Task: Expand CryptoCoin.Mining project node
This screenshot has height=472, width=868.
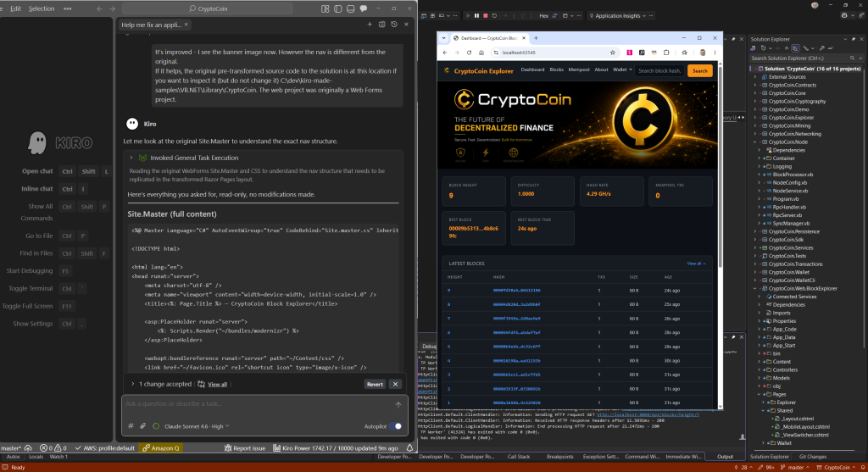Action: (x=757, y=126)
